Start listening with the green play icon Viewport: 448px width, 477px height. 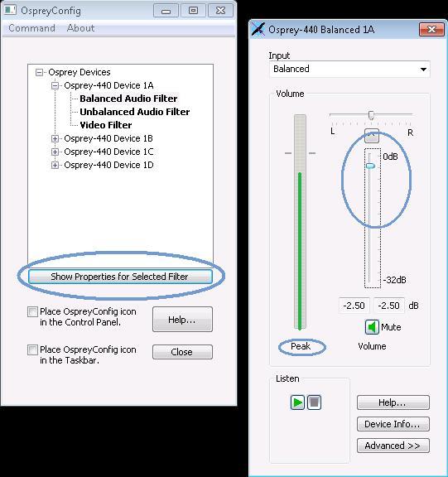[x=297, y=402]
